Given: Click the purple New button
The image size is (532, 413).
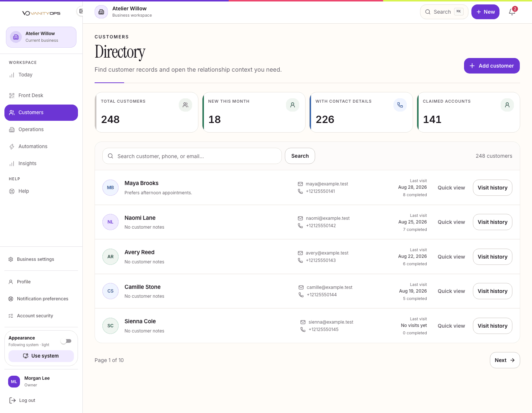Looking at the screenshot, I should 485,12.
